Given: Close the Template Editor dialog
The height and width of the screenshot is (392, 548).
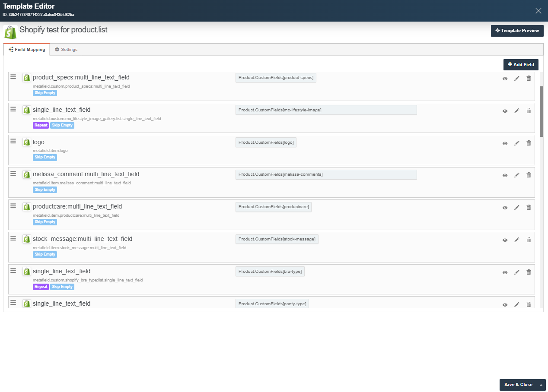Looking at the screenshot, I should pos(538,11).
